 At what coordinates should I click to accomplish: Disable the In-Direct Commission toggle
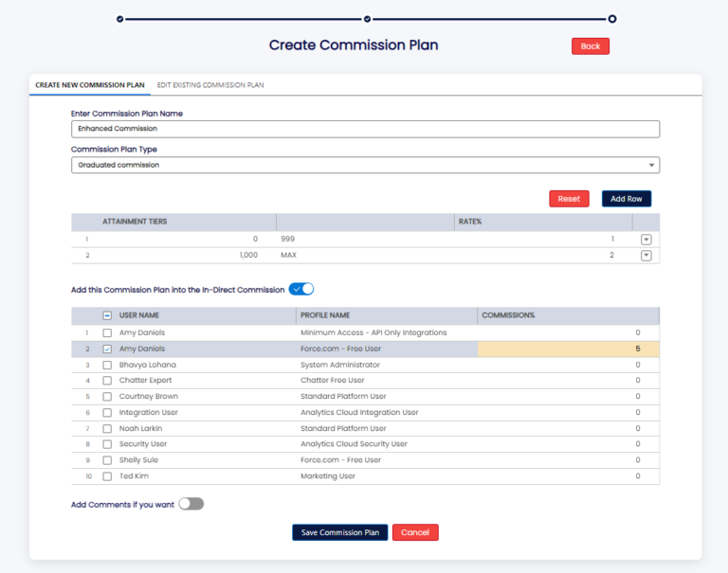click(301, 289)
